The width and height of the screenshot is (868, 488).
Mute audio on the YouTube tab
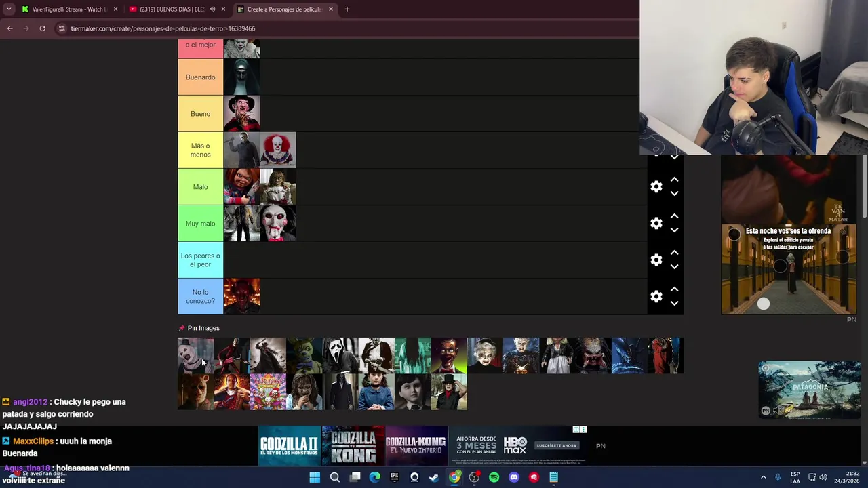(212, 9)
